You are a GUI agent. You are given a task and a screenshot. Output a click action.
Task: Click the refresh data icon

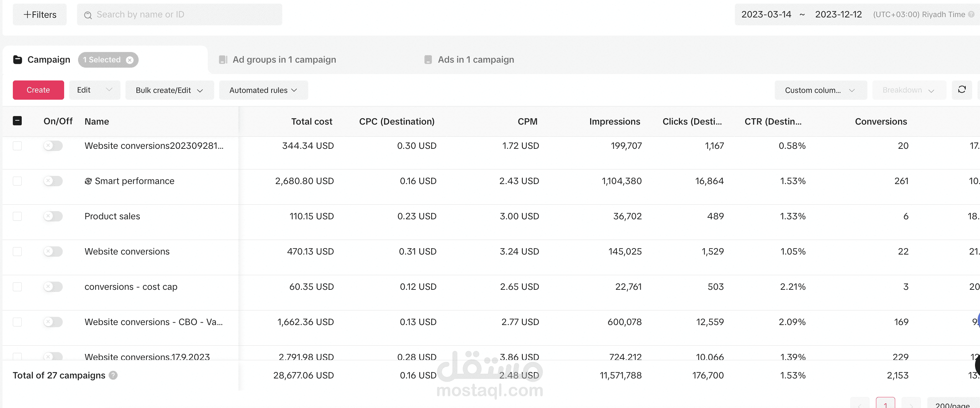(x=961, y=90)
